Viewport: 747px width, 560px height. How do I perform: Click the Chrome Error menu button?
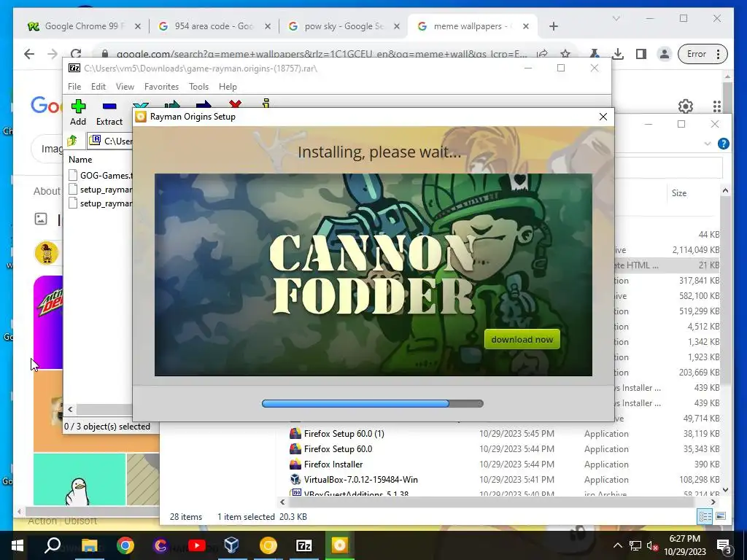click(703, 54)
